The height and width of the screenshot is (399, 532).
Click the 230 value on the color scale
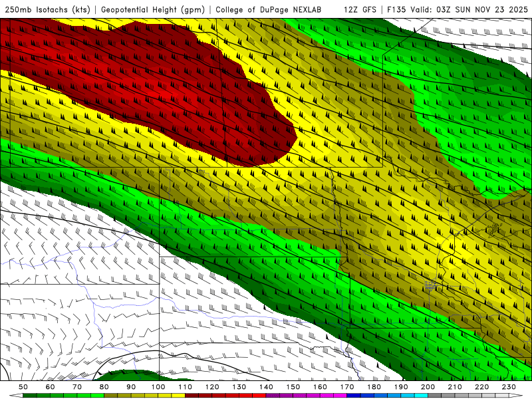tap(509, 387)
